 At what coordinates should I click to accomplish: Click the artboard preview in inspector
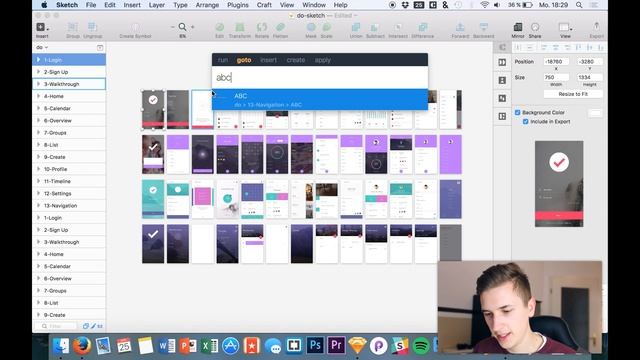(559, 184)
